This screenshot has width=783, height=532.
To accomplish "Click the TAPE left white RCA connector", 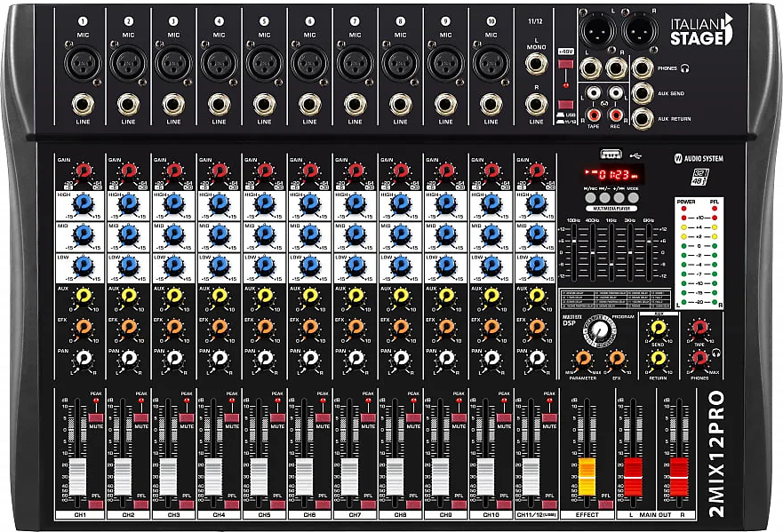I will 593,92.
